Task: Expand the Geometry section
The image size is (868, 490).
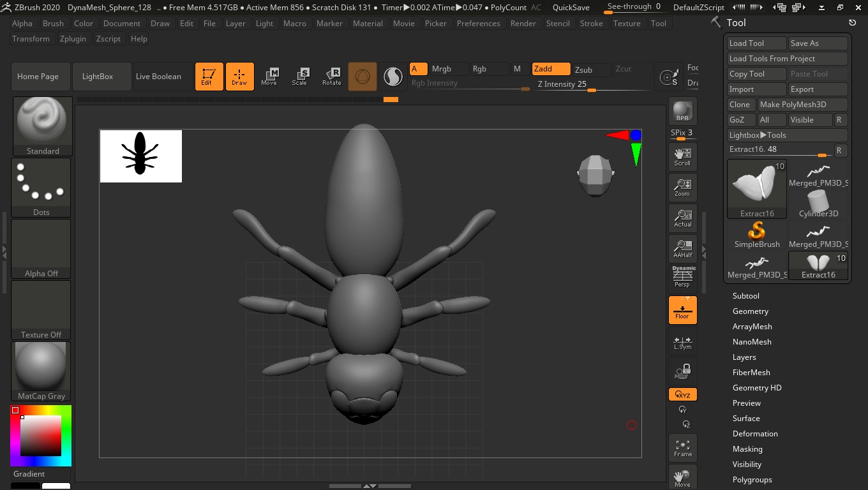Action: pos(750,311)
